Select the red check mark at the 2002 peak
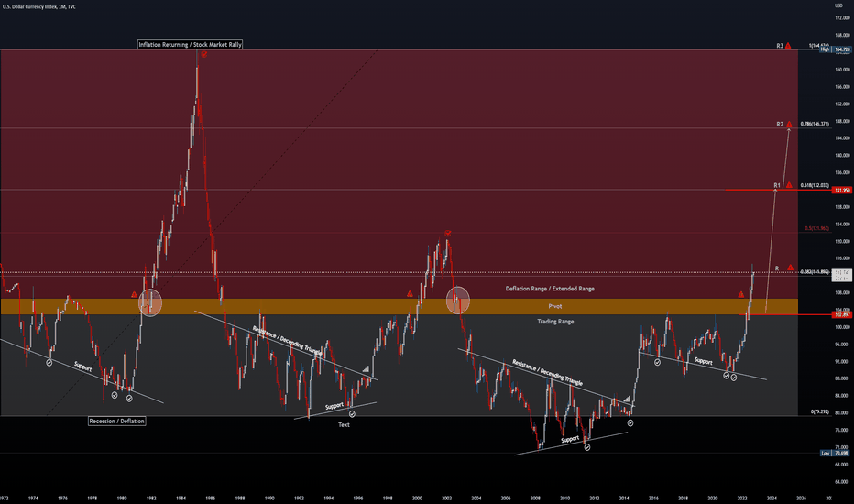The image size is (854, 504). (448, 233)
